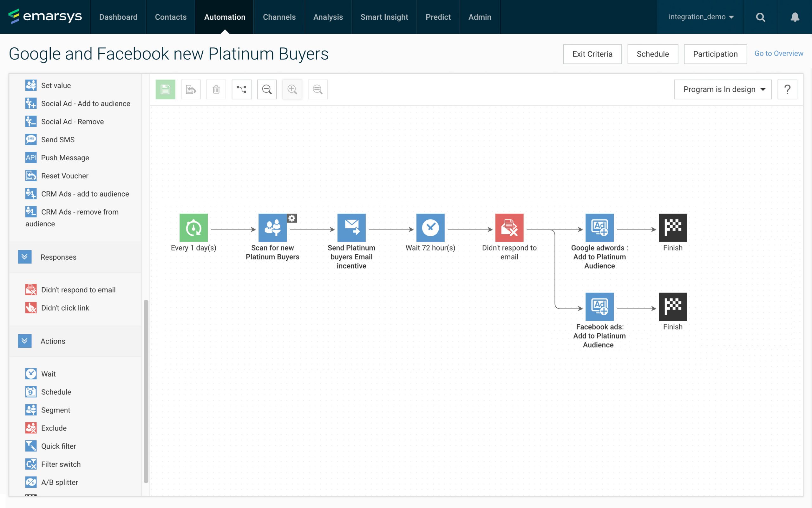
Task: Go to the Contacts menu
Action: point(170,17)
